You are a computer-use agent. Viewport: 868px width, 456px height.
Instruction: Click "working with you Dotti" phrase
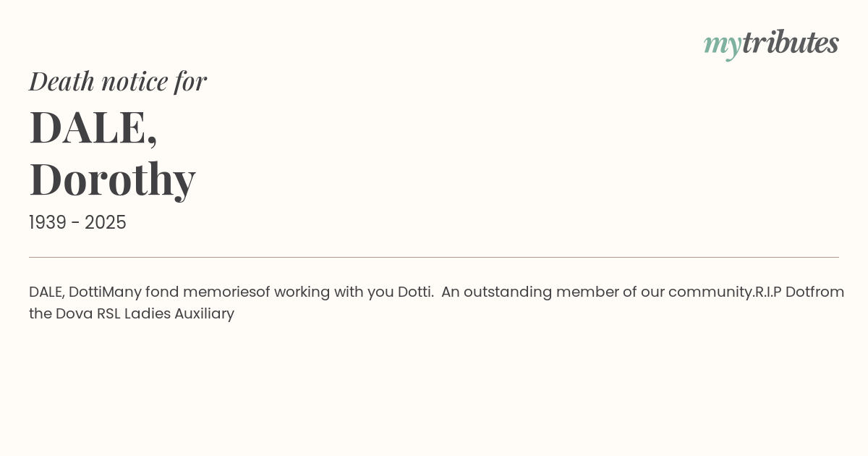pos(352,292)
